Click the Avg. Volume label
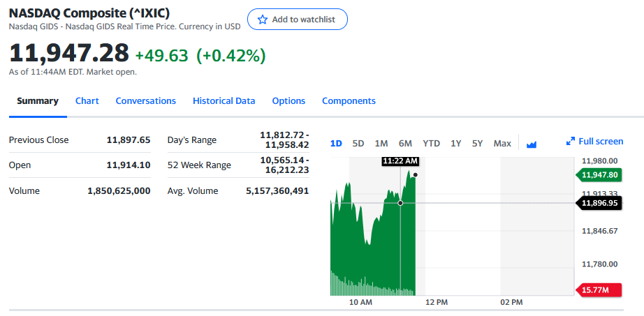Viewport: 644px width, 316px height. [x=193, y=191]
